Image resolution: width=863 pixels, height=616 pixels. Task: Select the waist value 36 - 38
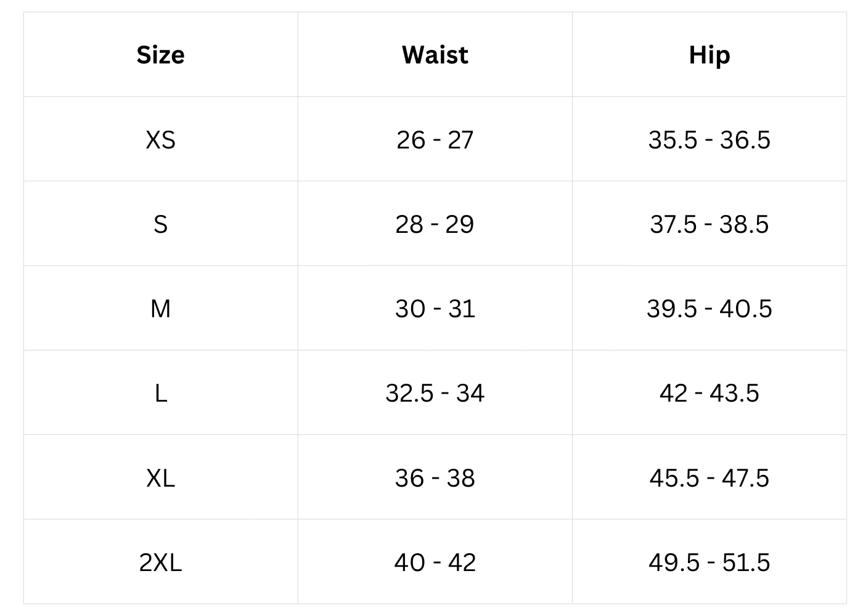point(435,478)
